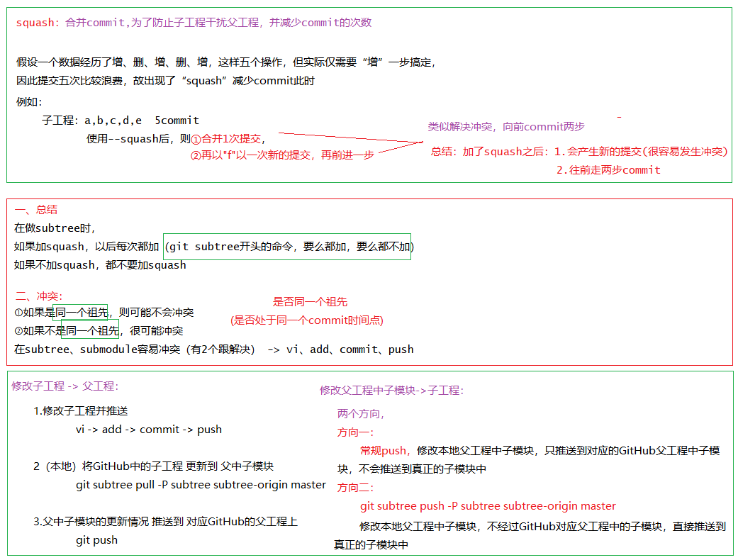This screenshot has width=738, height=560.
Task: Click the line "如果不加squash，都不要加squash"
Action: pos(100,265)
